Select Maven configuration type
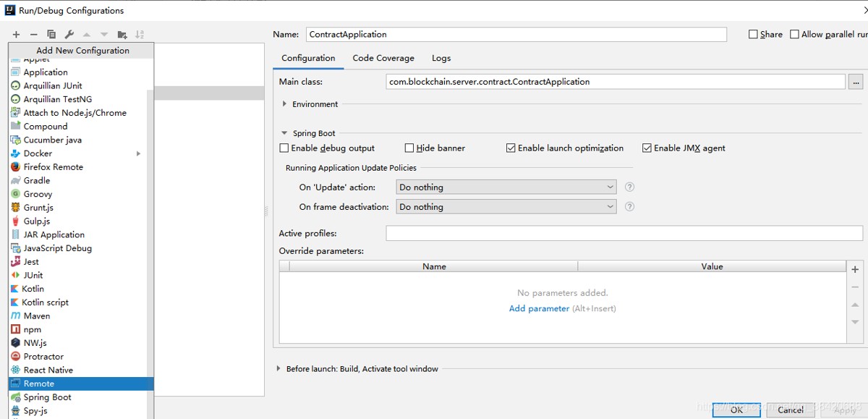 (x=36, y=316)
